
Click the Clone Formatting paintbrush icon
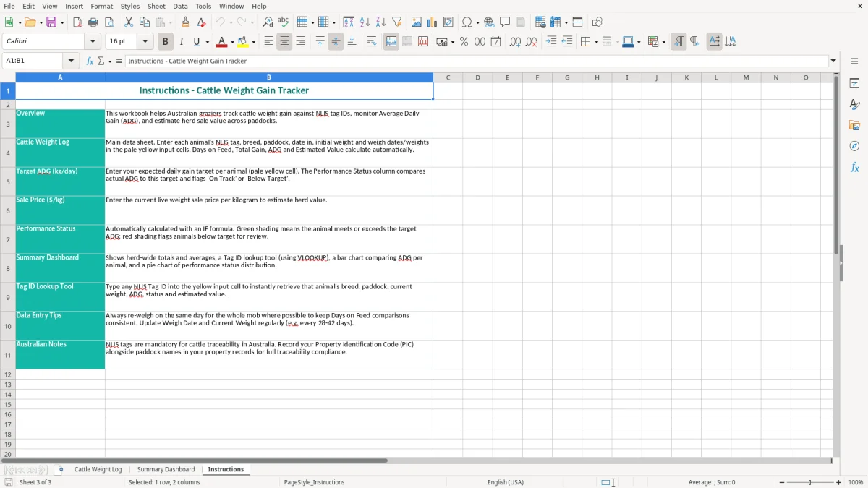(185, 22)
